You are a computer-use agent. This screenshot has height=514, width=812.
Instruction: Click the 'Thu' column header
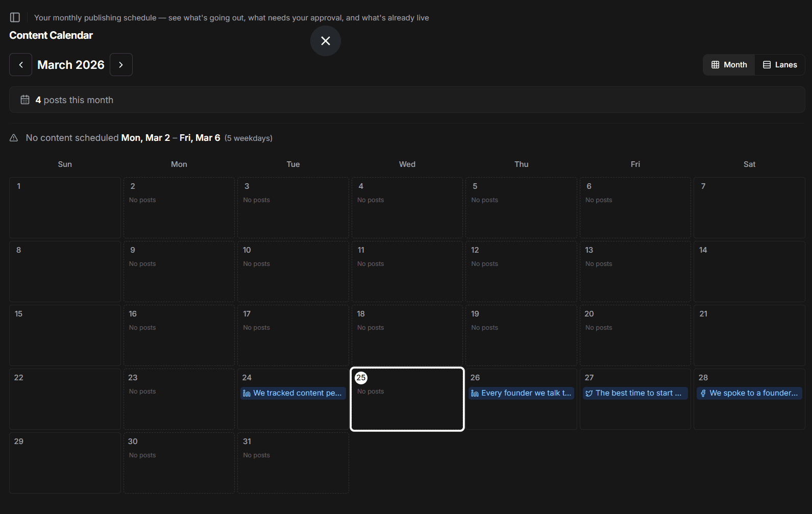coord(521,164)
